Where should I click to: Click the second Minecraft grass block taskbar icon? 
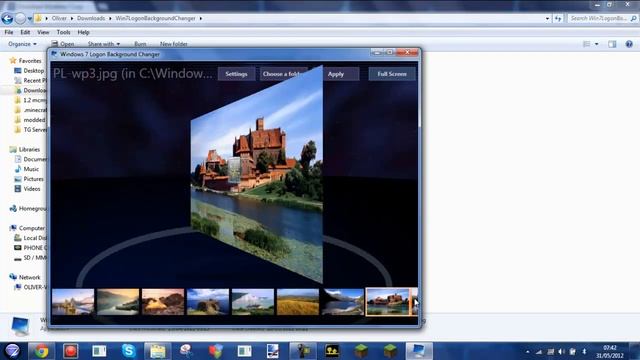click(x=390, y=351)
